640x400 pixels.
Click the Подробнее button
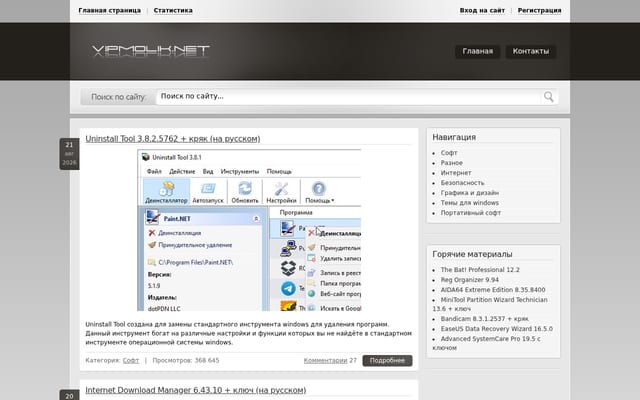(x=387, y=360)
